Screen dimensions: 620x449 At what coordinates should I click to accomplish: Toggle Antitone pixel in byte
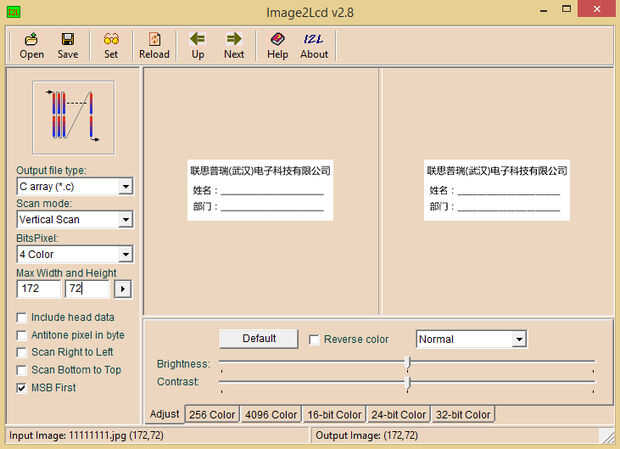coord(21,335)
